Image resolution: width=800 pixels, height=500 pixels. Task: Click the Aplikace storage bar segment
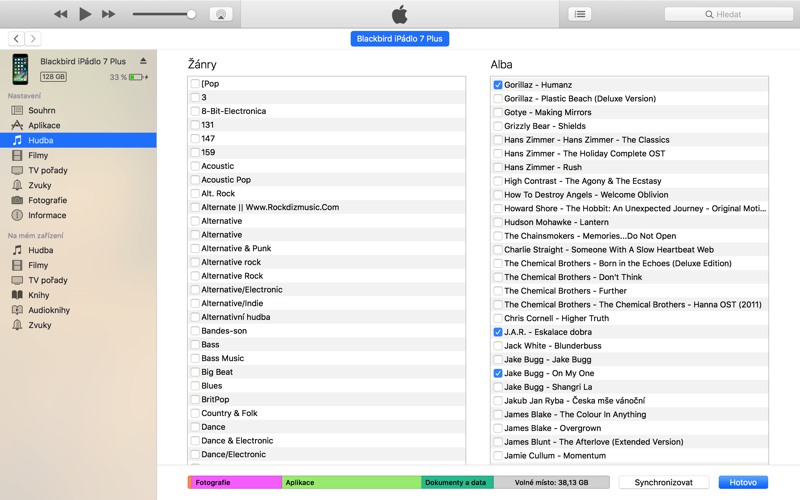pos(352,482)
